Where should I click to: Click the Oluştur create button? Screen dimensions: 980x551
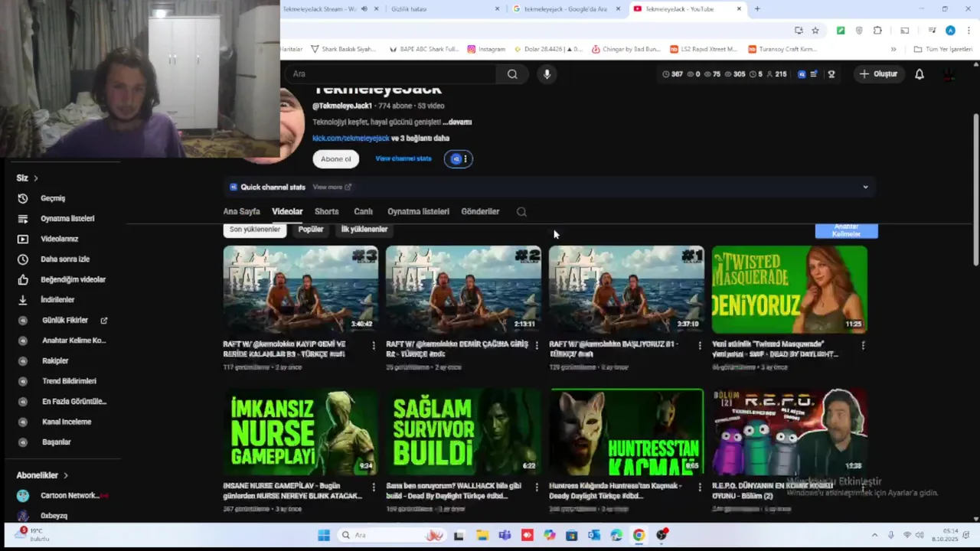tap(878, 74)
